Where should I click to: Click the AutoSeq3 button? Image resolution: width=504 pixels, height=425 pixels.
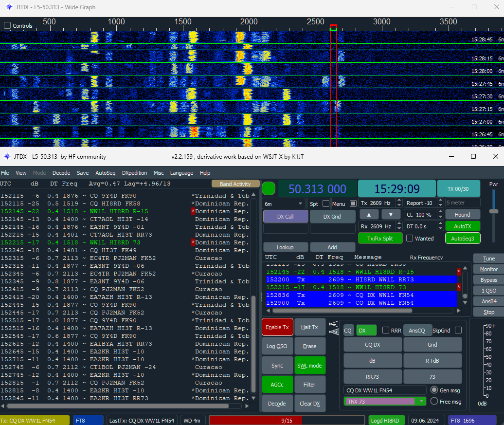tap(462, 239)
